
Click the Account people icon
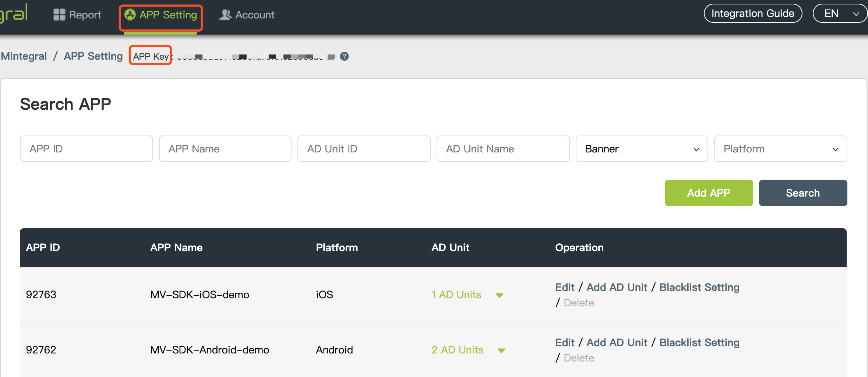tap(225, 15)
